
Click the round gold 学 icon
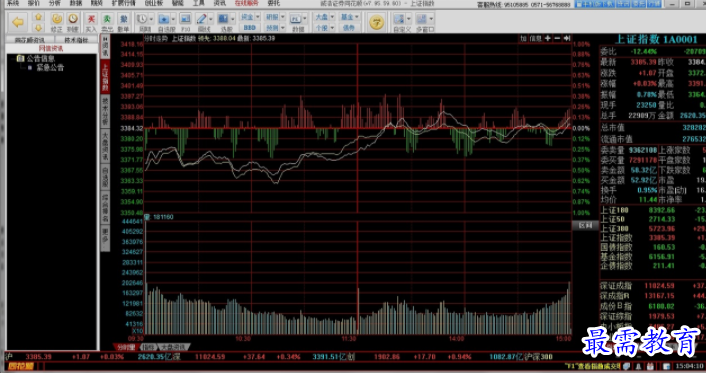(376, 23)
